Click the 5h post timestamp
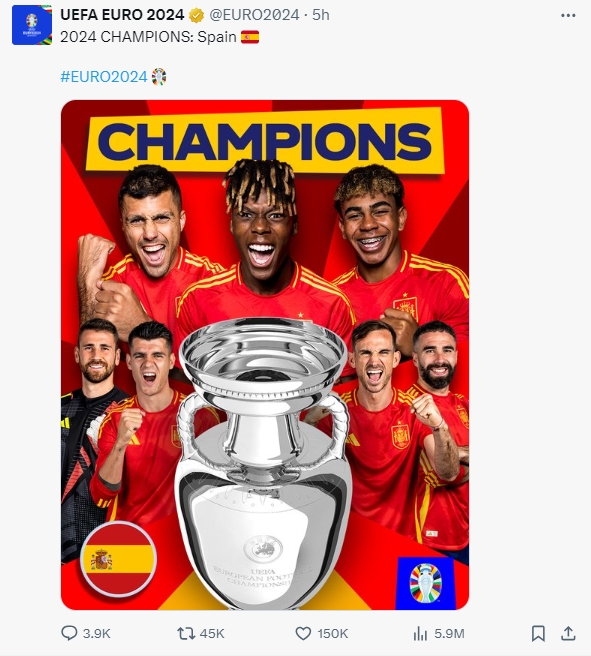Screen dimensions: 591x656 coord(321,15)
